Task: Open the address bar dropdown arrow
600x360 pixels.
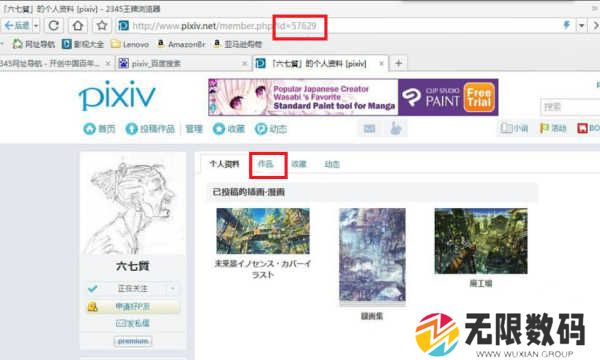Action: [581, 26]
